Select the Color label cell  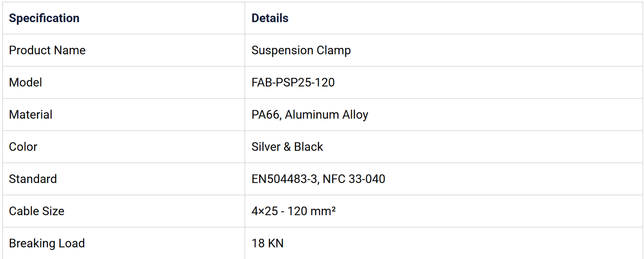click(x=23, y=147)
